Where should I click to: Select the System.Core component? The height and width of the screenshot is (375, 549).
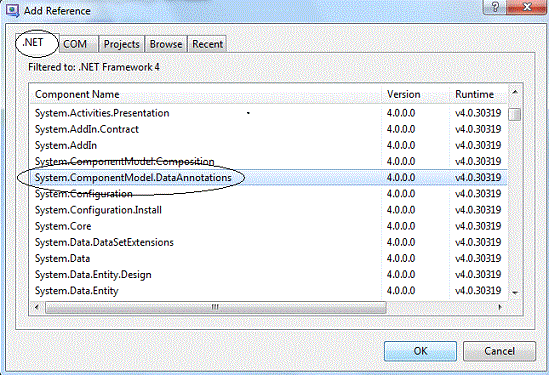pyautogui.click(x=269, y=226)
